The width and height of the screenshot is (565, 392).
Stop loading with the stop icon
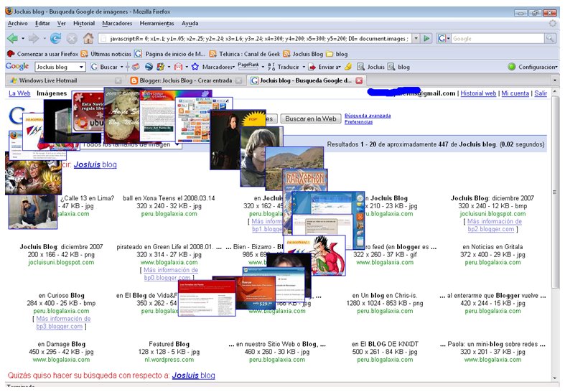pyautogui.click(x=72, y=38)
